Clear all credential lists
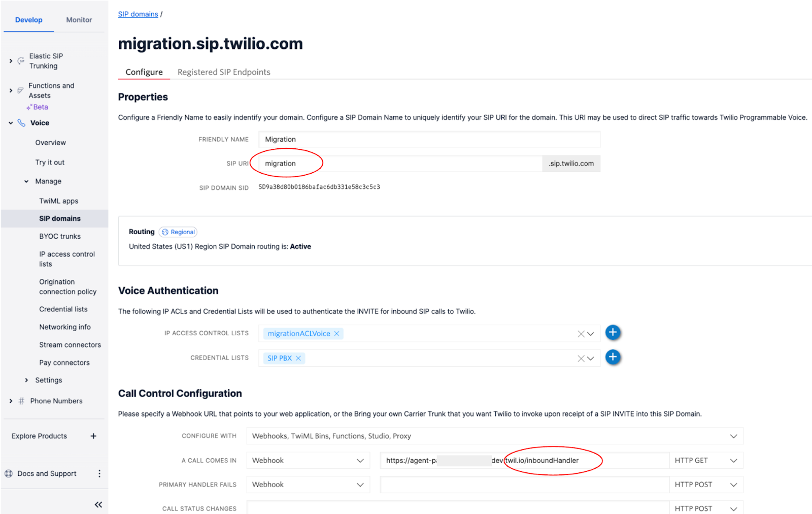This screenshot has width=812, height=514. pos(581,359)
